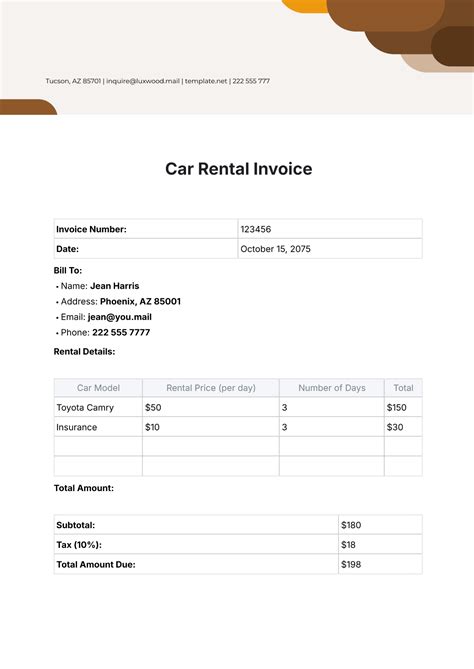The width and height of the screenshot is (474, 669).
Task: Open the template.net link in header
Action: point(206,81)
